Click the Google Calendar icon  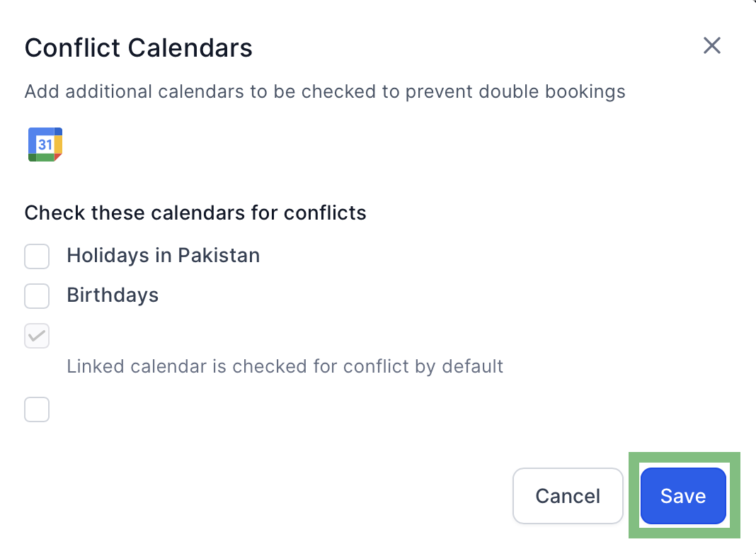45,145
